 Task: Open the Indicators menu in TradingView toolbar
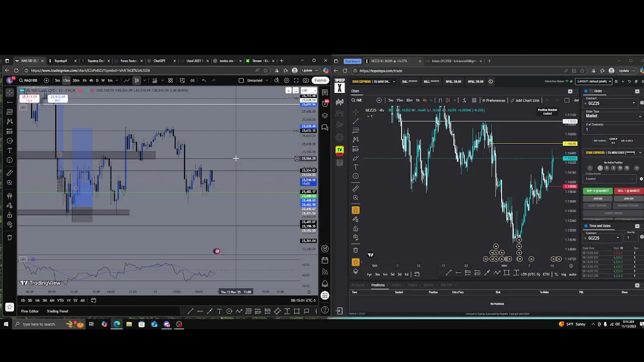[154, 80]
